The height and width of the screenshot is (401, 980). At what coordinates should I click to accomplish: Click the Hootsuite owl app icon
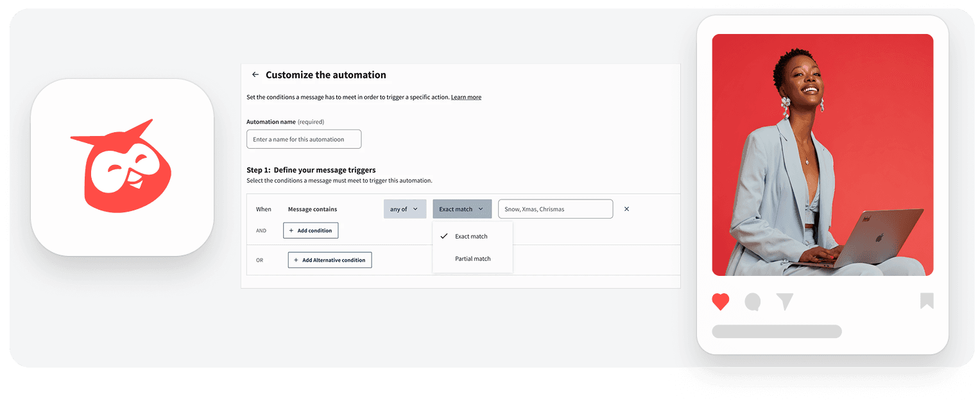pyautogui.click(x=122, y=167)
